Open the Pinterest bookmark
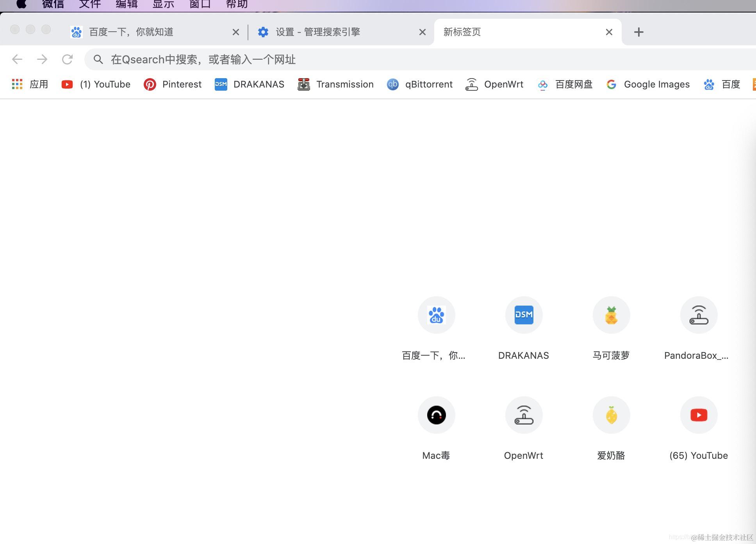The image size is (756, 544). [173, 84]
